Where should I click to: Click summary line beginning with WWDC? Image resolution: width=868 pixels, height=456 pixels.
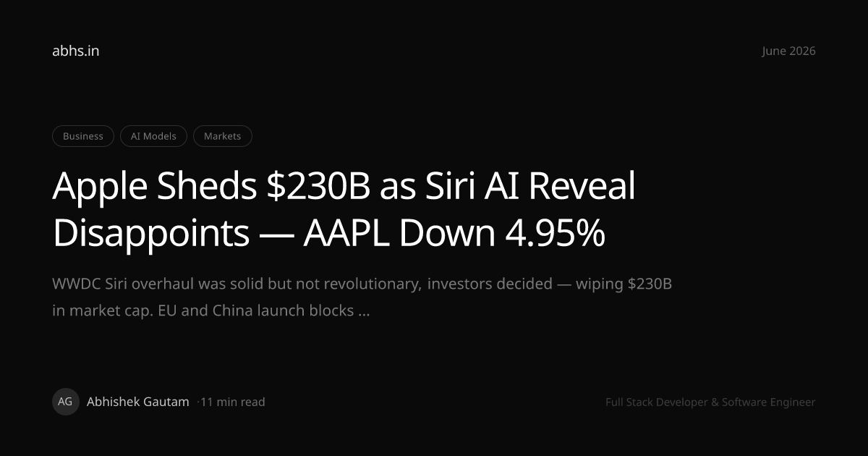[x=362, y=284]
